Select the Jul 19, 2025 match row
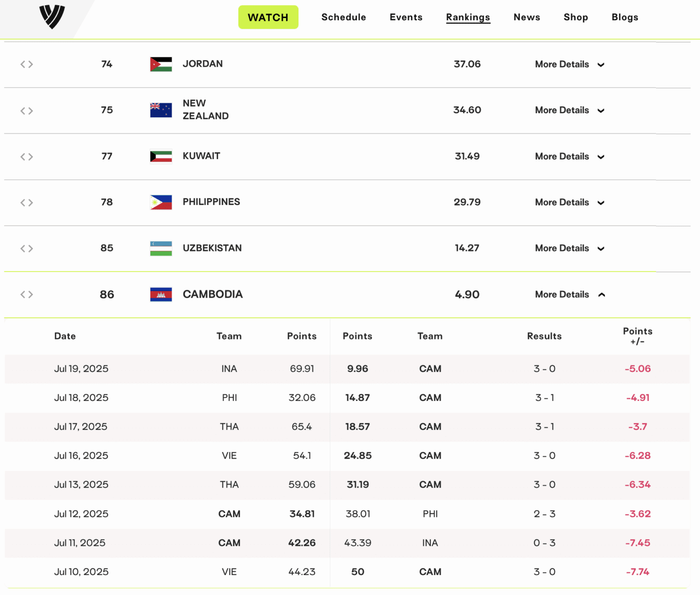The image size is (700, 595). [347, 369]
